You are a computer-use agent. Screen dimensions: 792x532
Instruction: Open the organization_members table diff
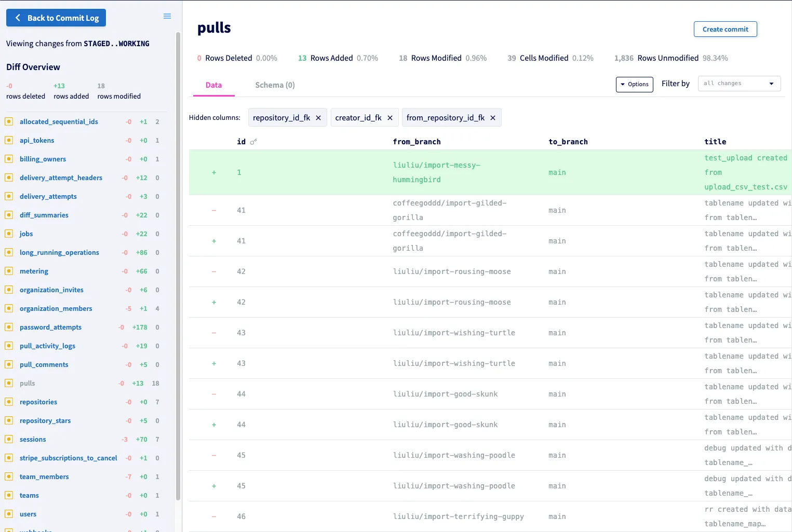point(56,308)
